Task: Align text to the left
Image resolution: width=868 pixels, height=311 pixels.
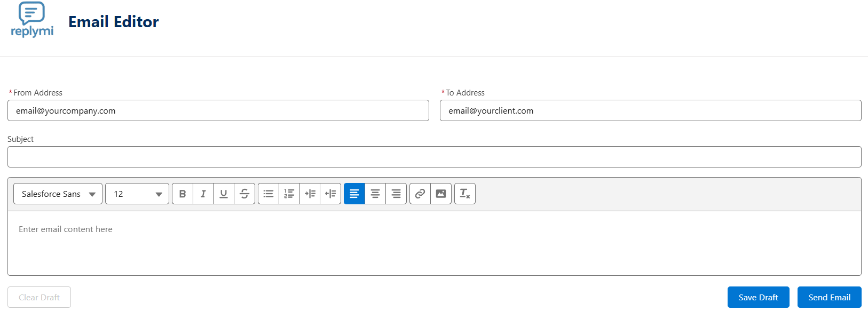Action: pos(354,194)
